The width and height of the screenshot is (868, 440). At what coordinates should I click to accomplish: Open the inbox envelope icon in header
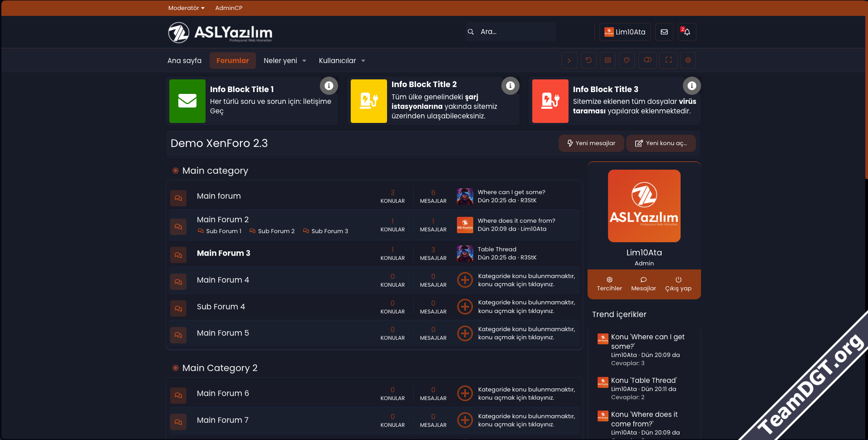[x=664, y=32]
